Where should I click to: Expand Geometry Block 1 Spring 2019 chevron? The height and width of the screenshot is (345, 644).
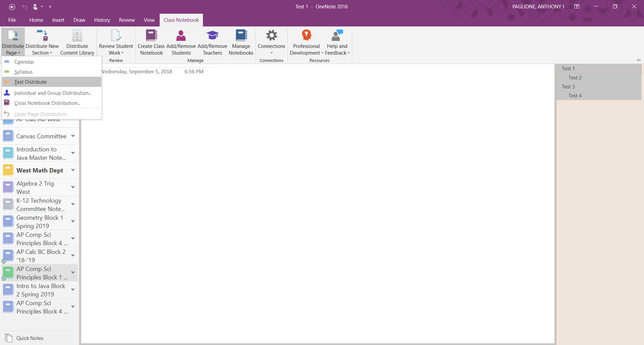pyautogui.click(x=73, y=221)
